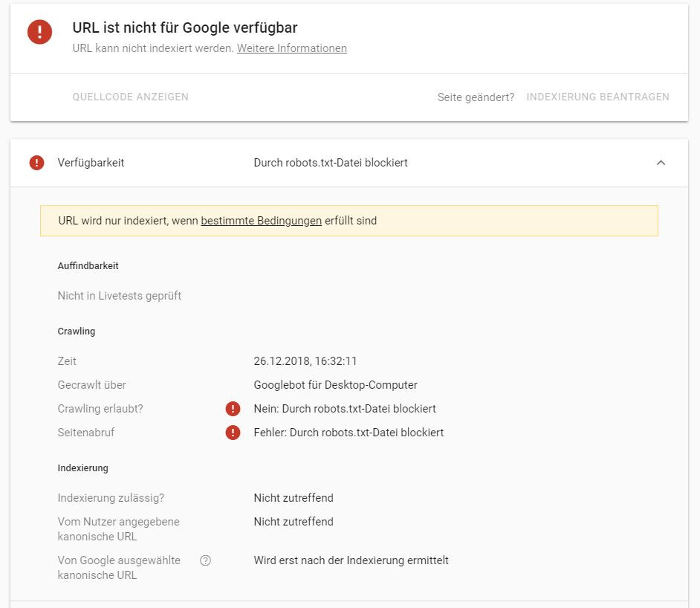Viewport: 700px width, 608px height.
Task: Click the 'Fehler: Durch robots.txt-Datei blockiert' message
Action: (349, 432)
